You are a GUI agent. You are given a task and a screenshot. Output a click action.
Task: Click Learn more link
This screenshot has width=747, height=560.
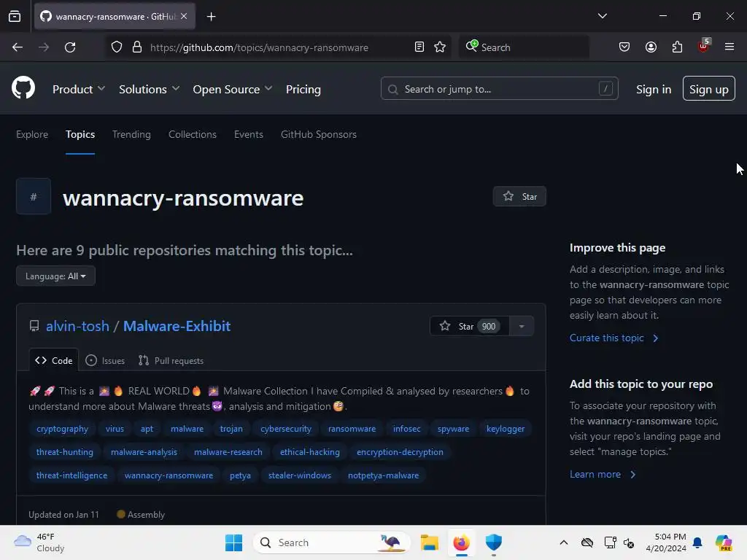click(x=603, y=474)
